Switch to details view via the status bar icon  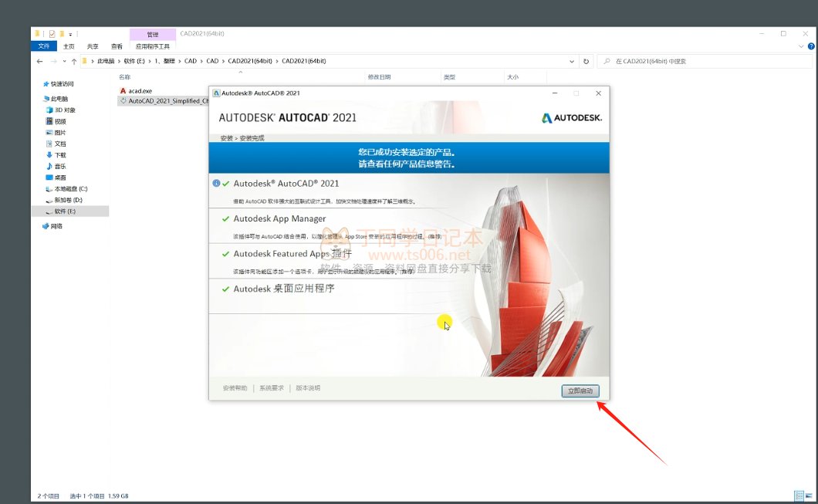coord(799,496)
